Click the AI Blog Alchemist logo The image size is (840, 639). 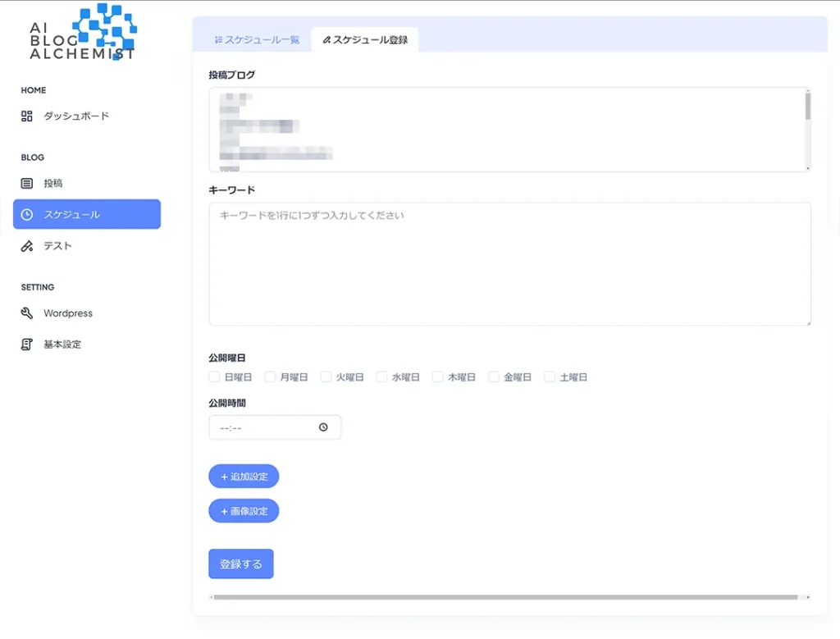(81, 33)
